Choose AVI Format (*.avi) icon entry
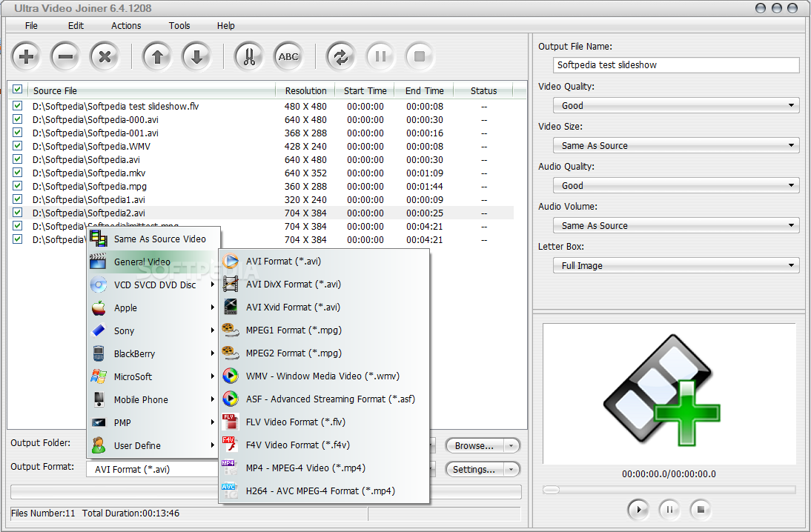 [x=230, y=261]
